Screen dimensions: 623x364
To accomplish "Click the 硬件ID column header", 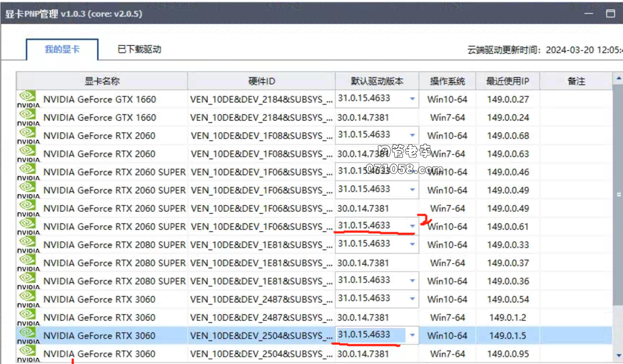I will click(261, 81).
